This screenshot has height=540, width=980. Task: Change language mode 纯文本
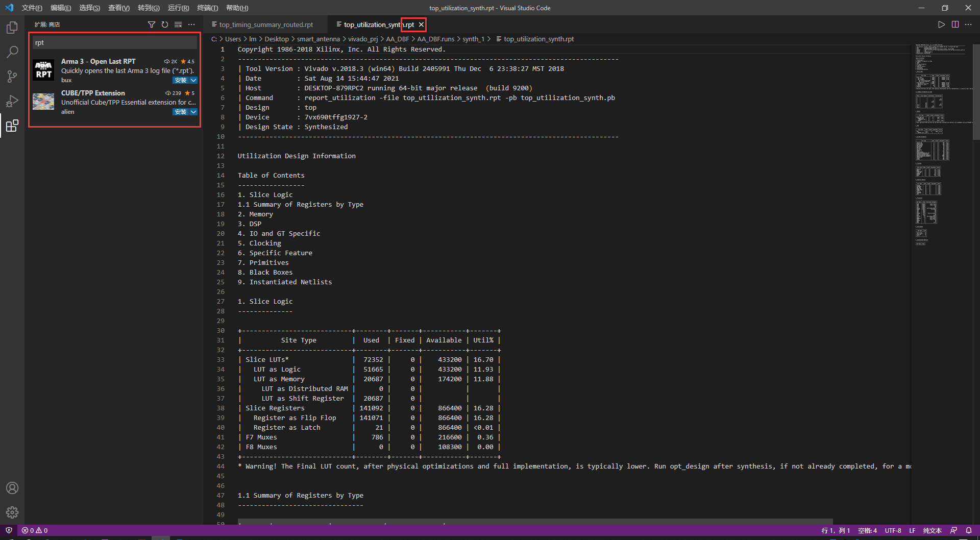(x=932, y=530)
